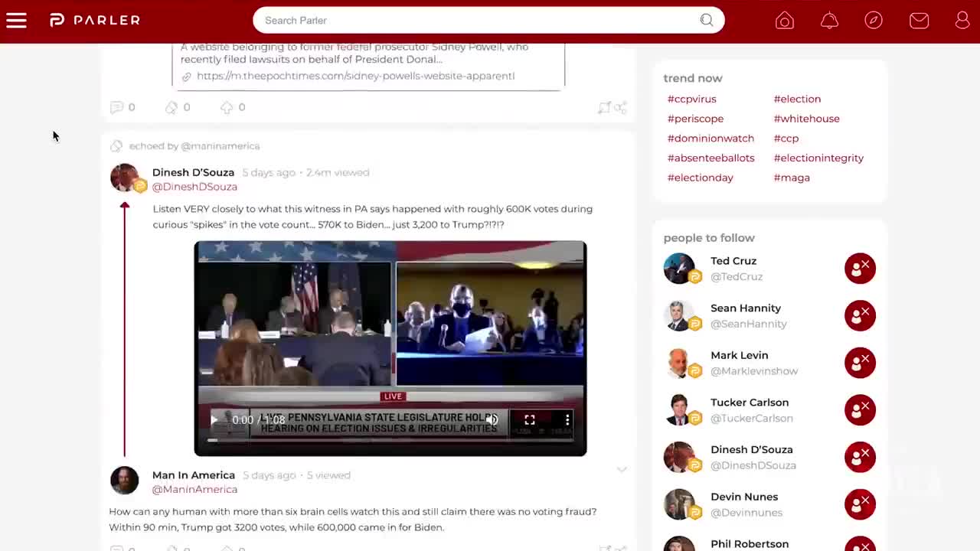This screenshot has width=980, height=551.
Task: Open @maninamerica echoed-by link
Action: point(220,145)
